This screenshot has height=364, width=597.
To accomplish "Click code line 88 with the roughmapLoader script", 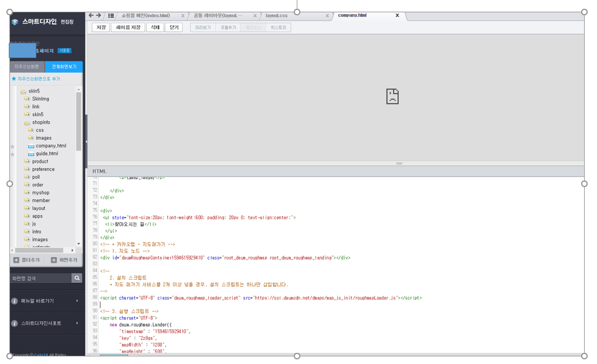I will (261, 298).
